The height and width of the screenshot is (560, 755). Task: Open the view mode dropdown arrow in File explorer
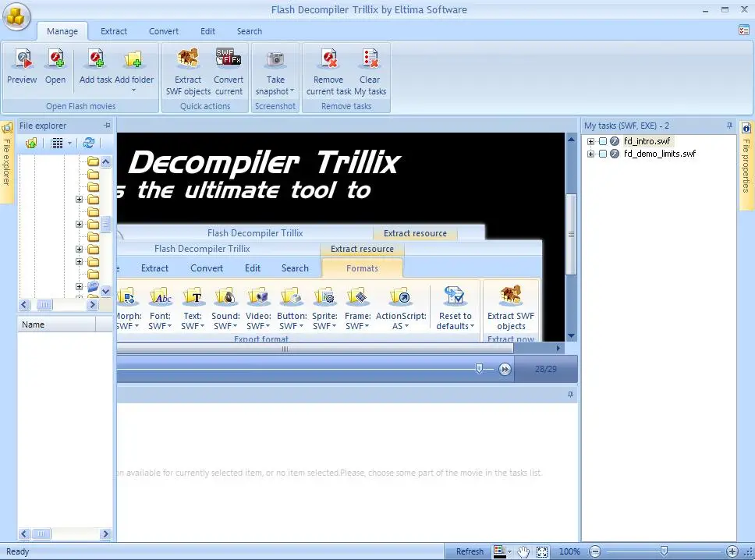pyautogui.click(x=69, y=143)
